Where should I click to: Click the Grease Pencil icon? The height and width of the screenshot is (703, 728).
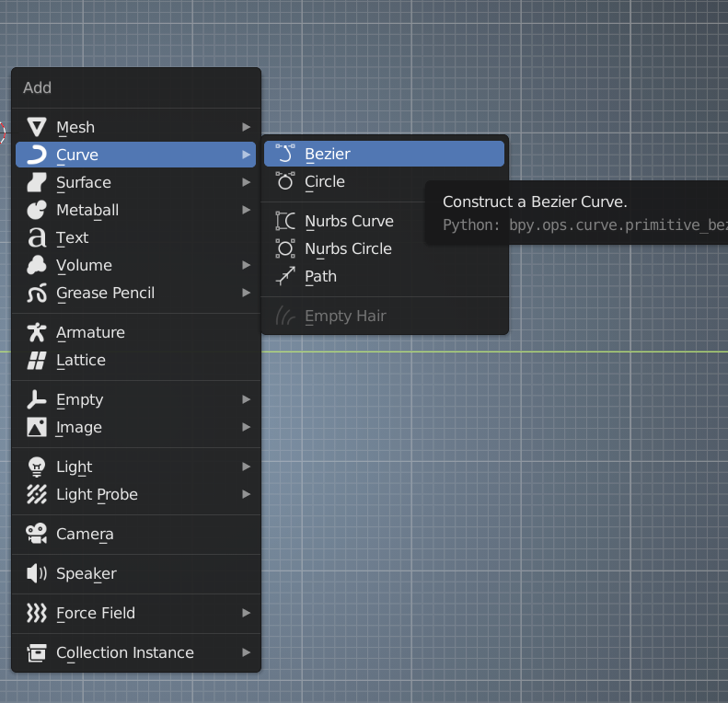(x=37, y=293)
